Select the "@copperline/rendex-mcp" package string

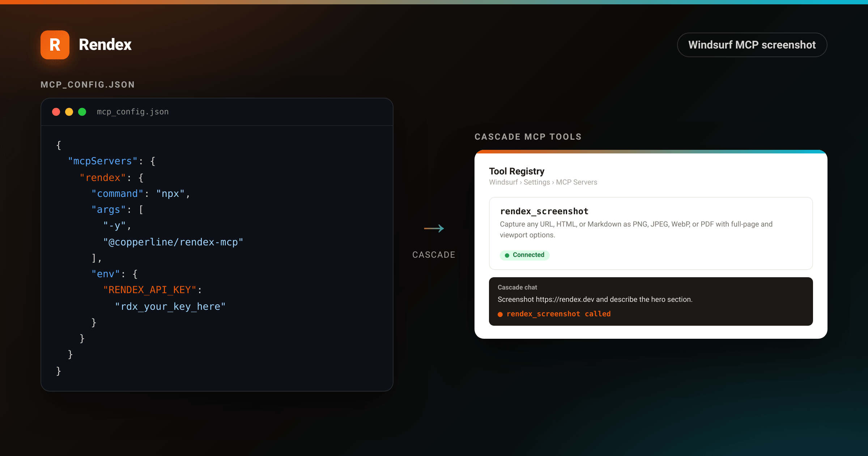173,242
